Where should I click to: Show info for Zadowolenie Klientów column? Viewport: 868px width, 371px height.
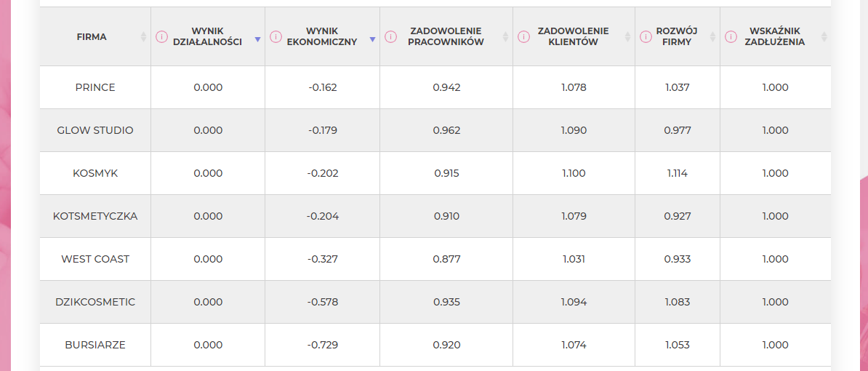pyautogui.click(x=523, y=37)
